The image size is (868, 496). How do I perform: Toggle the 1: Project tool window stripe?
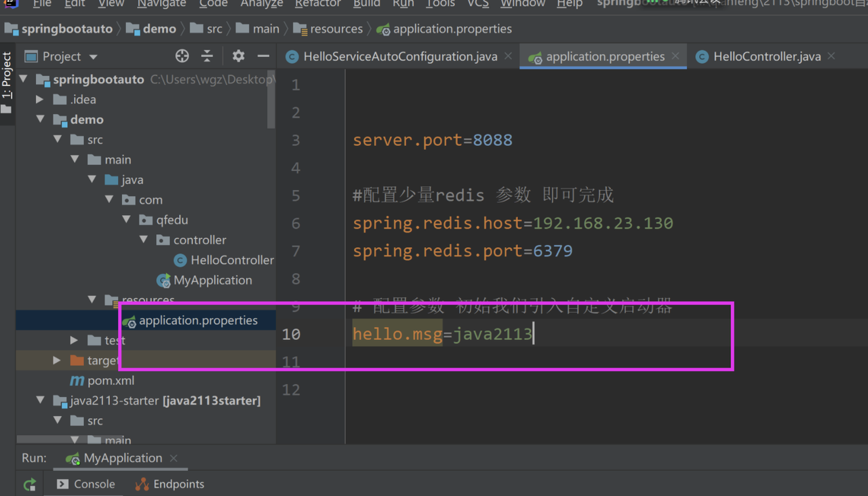[7, 82]
